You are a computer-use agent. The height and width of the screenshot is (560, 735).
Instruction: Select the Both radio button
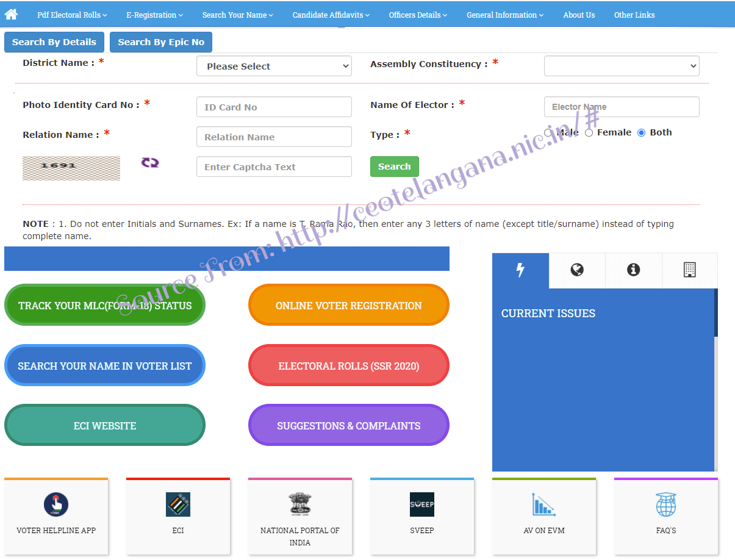[x=640, y=132]
